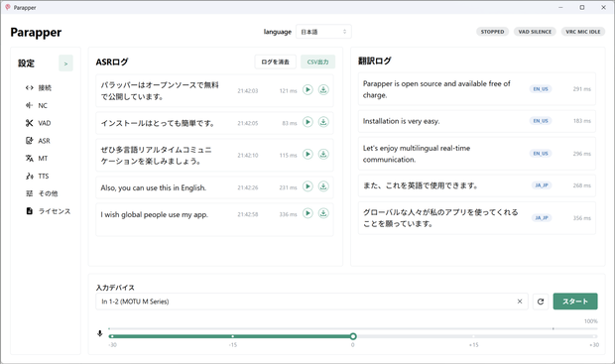The image size is (615, 364).
Task: Click the 翻訳ログ heading
Action: pyautogui.click(x=375, y=61)
